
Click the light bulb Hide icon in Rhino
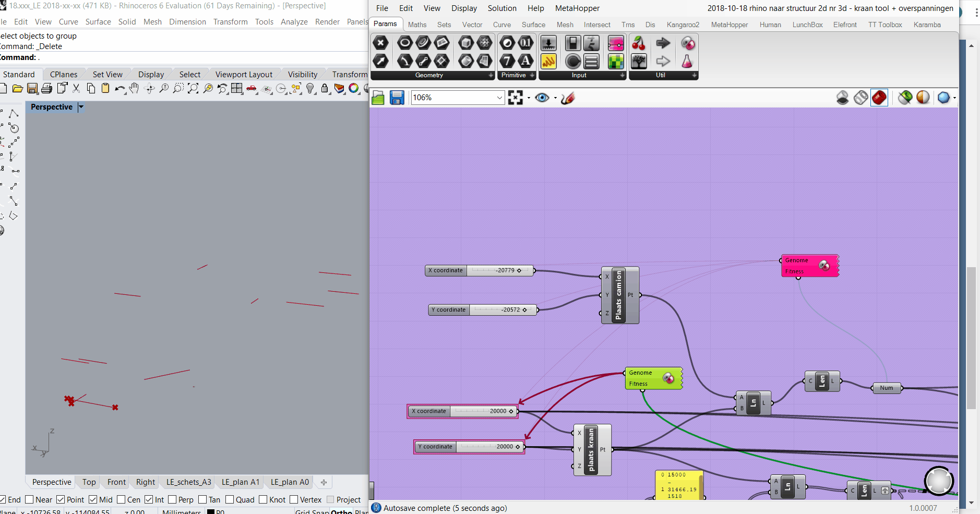tap(310, 88)
